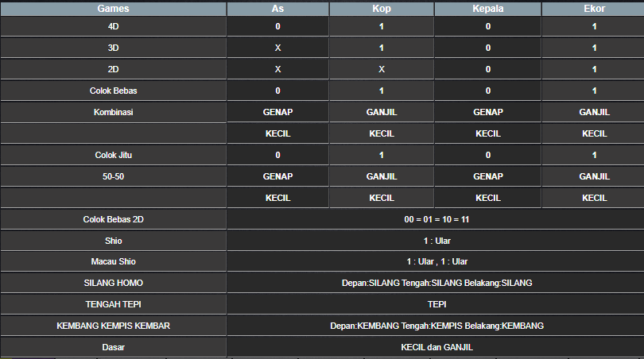Click the Ekor value in Colok Jitu row
Image resolution: width=644 pixels, height=359 pixels.
point(594,155)
